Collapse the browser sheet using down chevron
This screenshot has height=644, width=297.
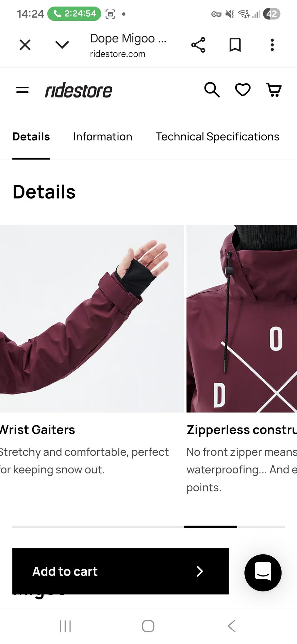pyautogui.click(x=62, y=45)
